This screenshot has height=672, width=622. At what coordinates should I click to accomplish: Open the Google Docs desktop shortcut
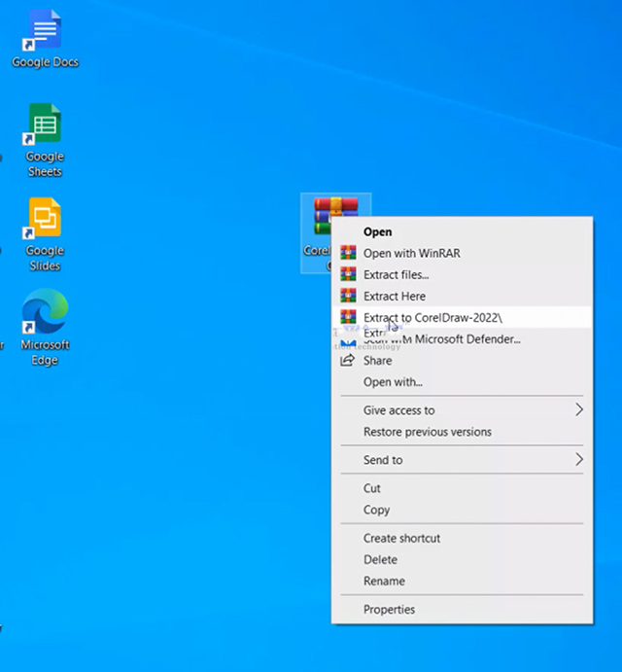click(x=45, y=31)
